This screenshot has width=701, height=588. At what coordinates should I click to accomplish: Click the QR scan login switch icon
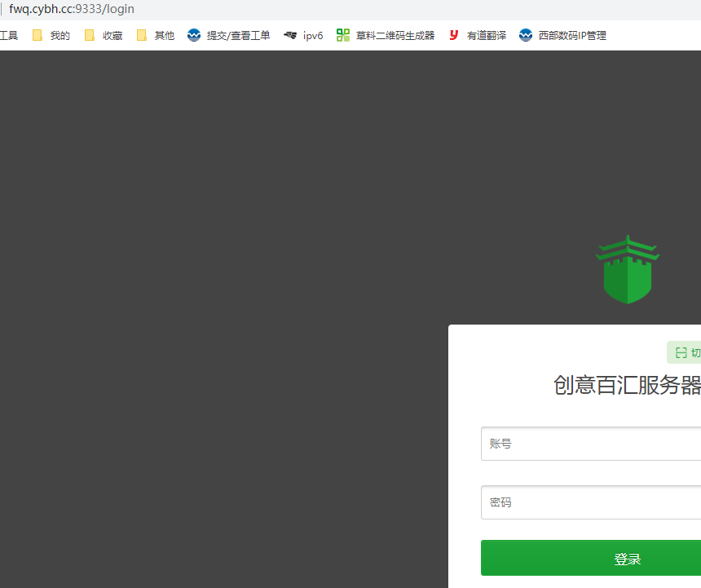[681, 352]
